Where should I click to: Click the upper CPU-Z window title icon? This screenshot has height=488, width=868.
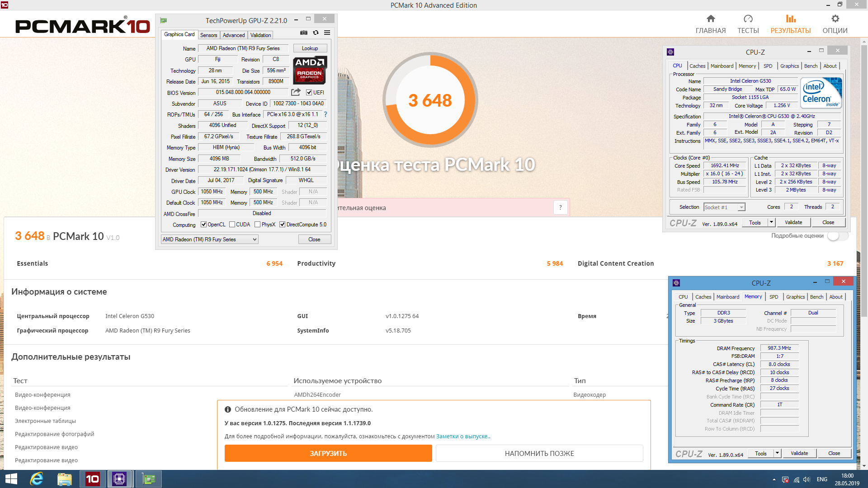click(670, 52)
